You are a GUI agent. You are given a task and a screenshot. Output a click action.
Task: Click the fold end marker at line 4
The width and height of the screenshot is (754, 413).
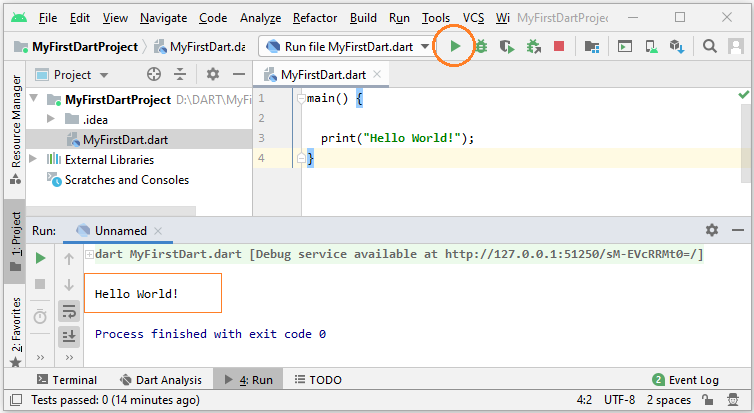point(301,158)
